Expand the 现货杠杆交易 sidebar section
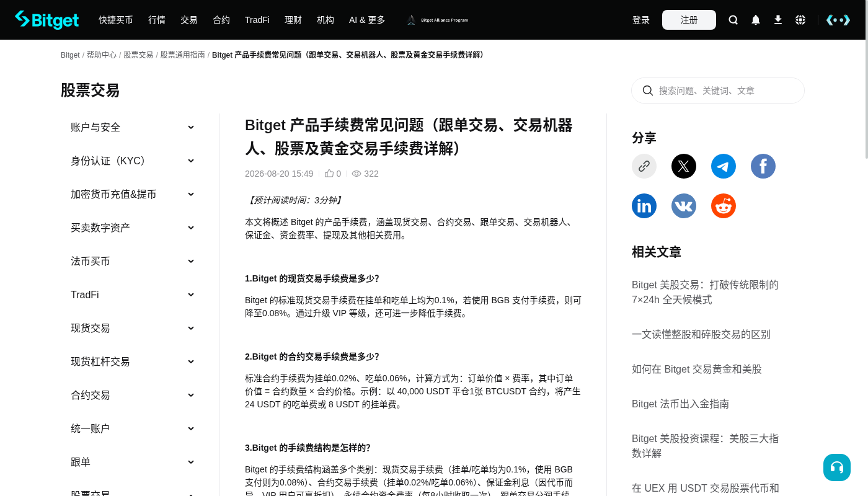 [x=133, y=361]
